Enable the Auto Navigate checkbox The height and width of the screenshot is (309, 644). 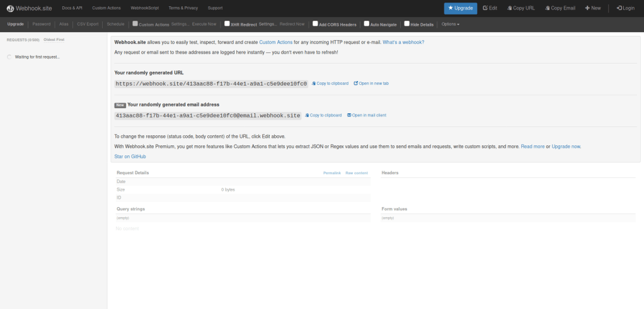(366, 24)
